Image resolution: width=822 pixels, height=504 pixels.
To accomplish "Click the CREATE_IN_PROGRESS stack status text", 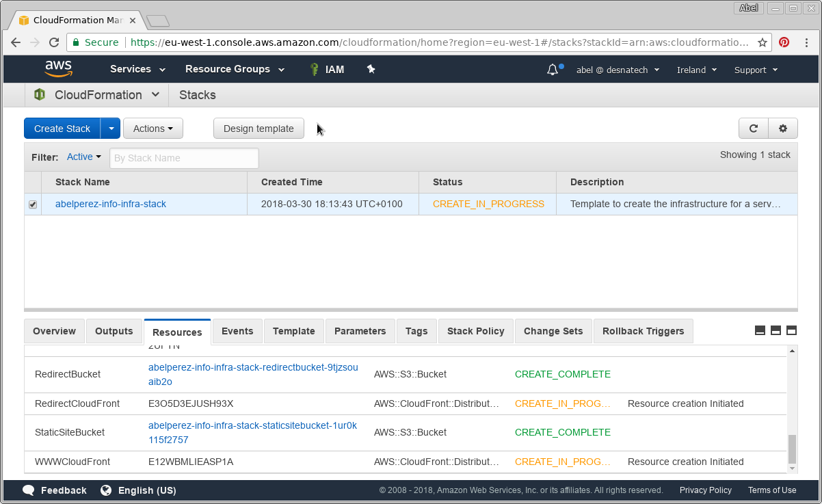I will pos(488,204).
